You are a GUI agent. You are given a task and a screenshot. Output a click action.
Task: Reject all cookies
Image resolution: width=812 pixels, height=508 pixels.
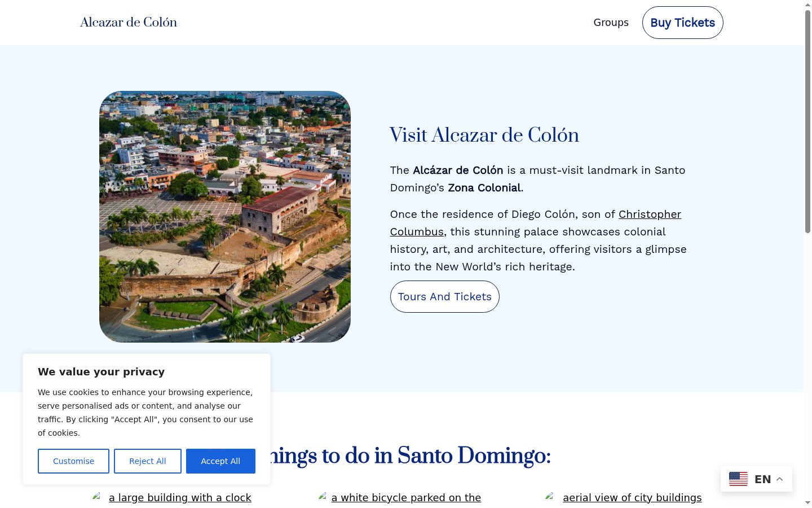(x=148, y=461)
